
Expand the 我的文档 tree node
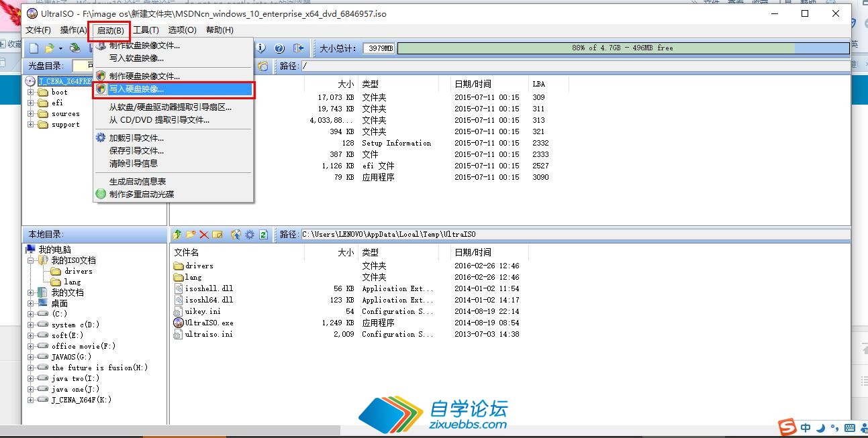pyautogui.click(x=30, y=292)
